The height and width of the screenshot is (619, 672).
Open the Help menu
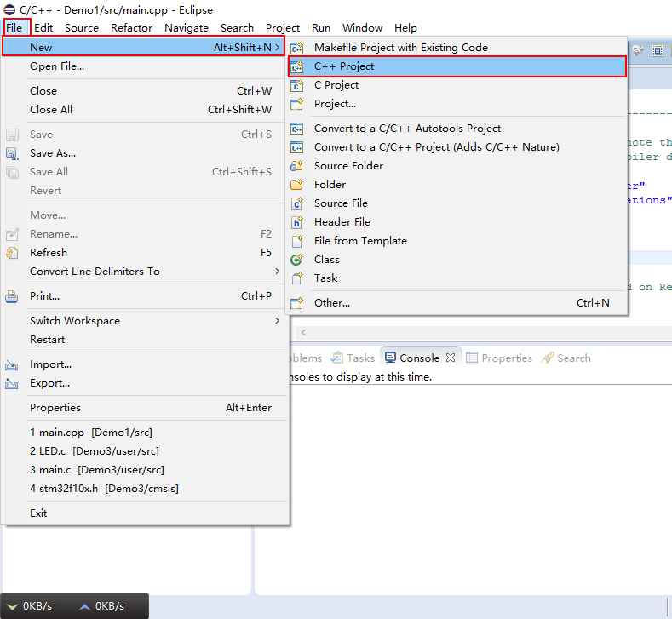(x=405, y=28)
